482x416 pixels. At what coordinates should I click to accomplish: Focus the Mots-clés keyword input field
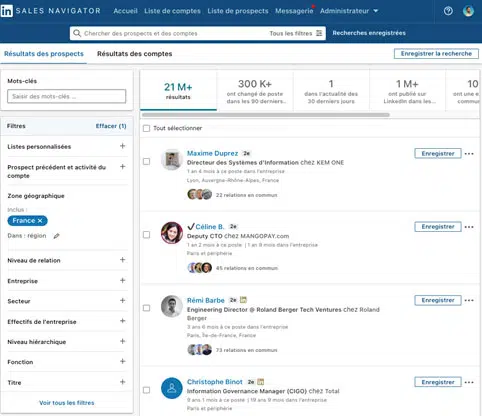tap(67, 96)
